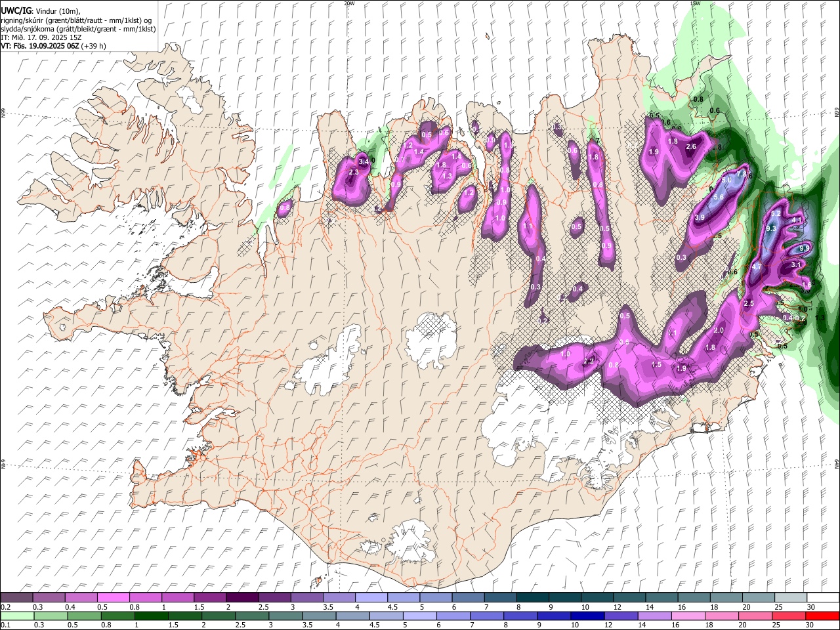Click the 2.3 value in the northwest snow patch
Viewport: 840px width, 630px height.
pos(354,172)
